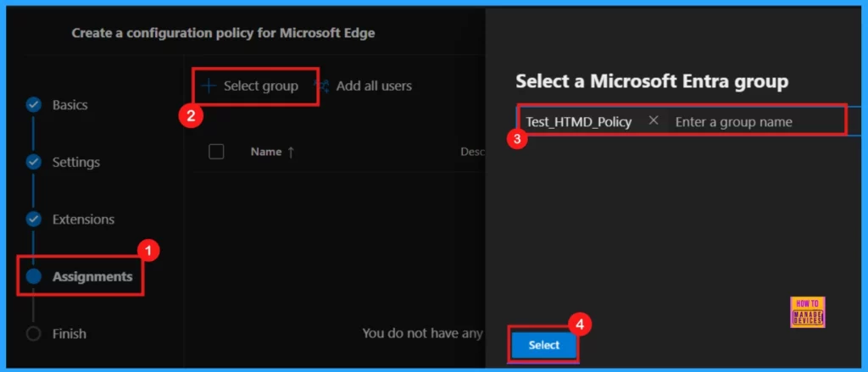
Task: Click the blue Select button
Action: tap(543, 345)
